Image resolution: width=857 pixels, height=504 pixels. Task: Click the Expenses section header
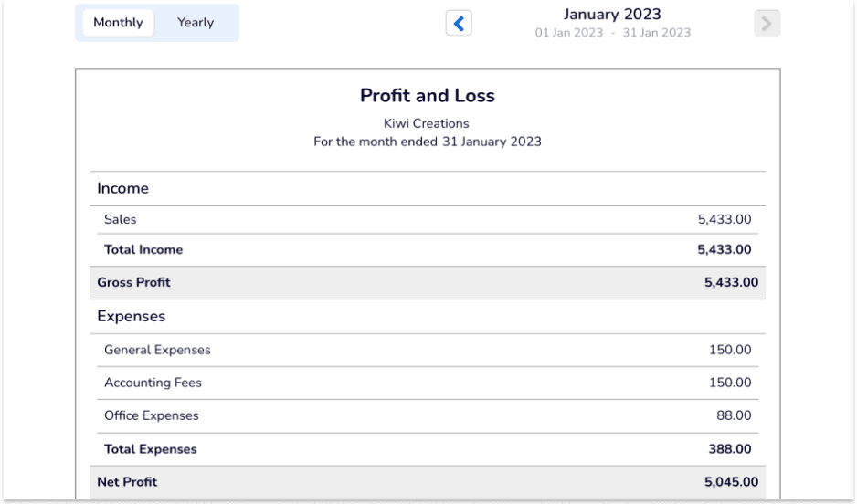click(x=132, y=316)
